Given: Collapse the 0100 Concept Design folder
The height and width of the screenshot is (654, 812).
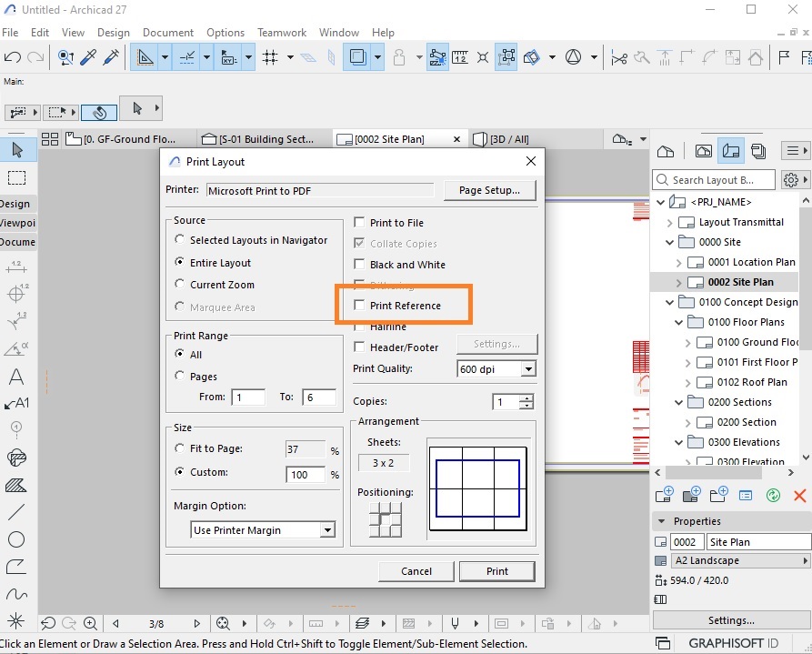Looking at the screenshot, I should click(x=669, y=302).
